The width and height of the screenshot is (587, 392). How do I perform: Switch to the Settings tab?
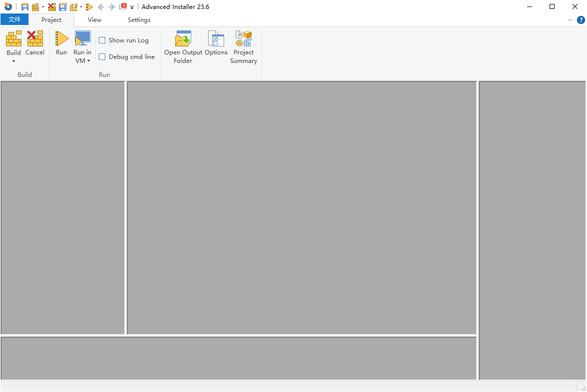[x=139, y=19]
